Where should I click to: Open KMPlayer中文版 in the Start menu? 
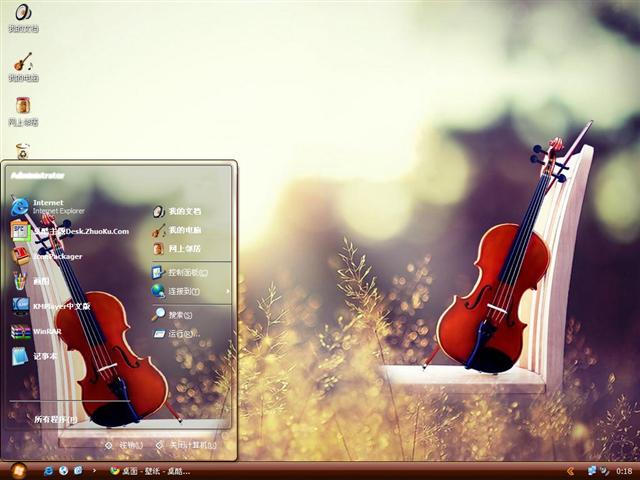(51, 306)
